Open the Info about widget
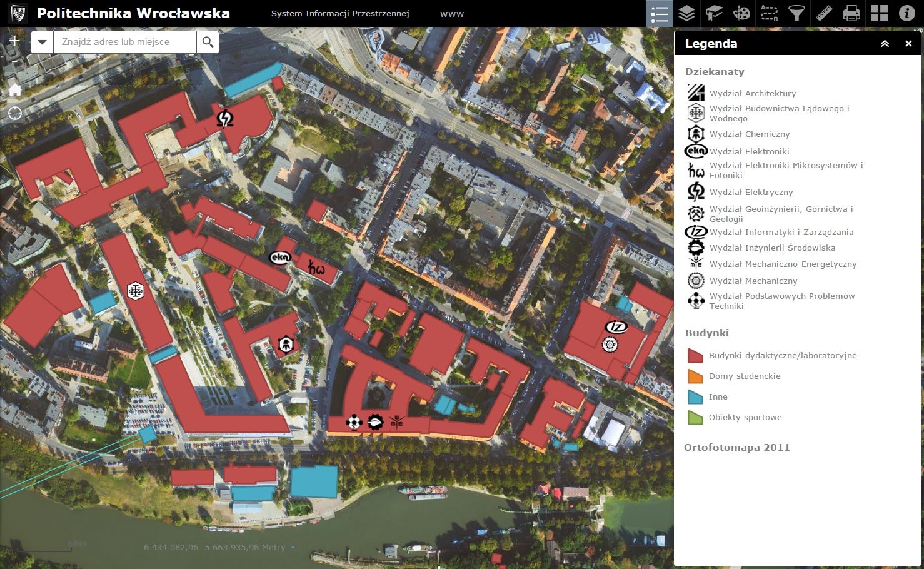 (906, 13)
